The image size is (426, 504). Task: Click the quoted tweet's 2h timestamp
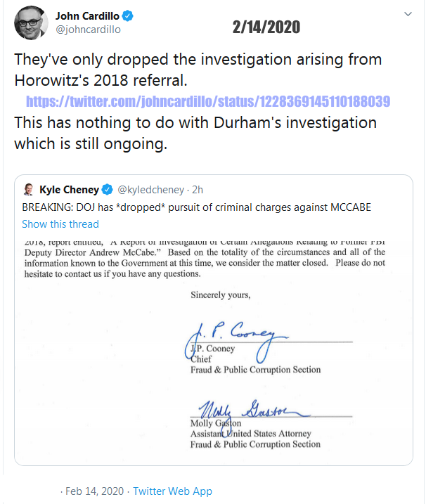198,190
